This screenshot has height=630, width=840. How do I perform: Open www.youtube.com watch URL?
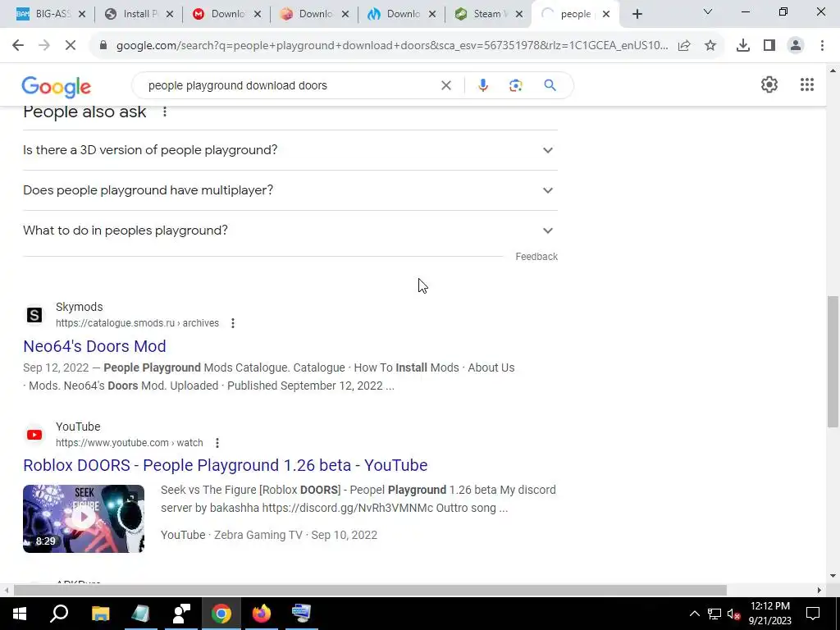[129, 443]
